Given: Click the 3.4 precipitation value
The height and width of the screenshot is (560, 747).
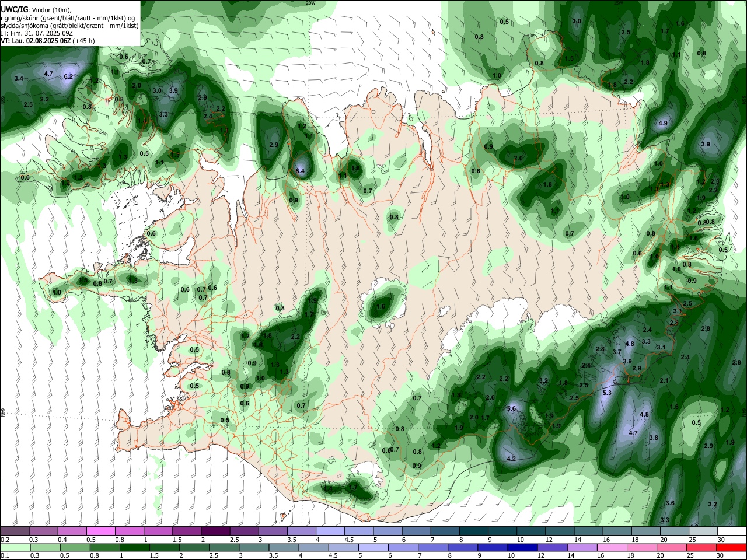Looking at the screenshot, I should click(x=19, y=78).
